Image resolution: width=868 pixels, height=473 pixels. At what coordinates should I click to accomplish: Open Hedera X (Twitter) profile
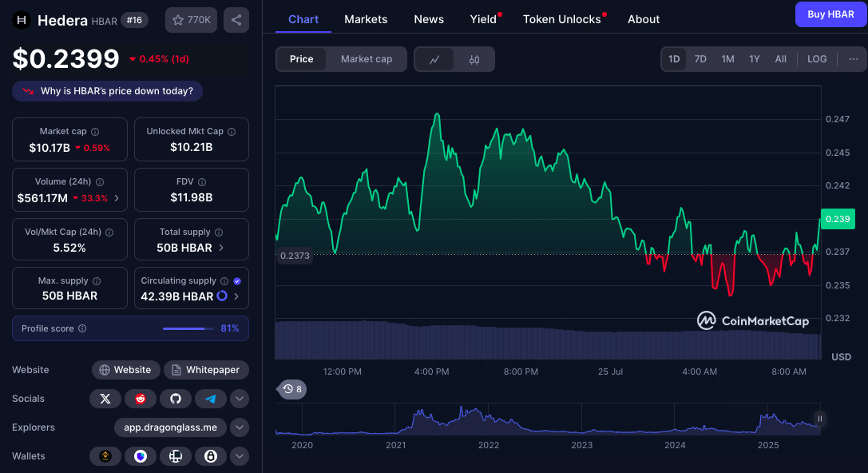[x=105, y=399]
